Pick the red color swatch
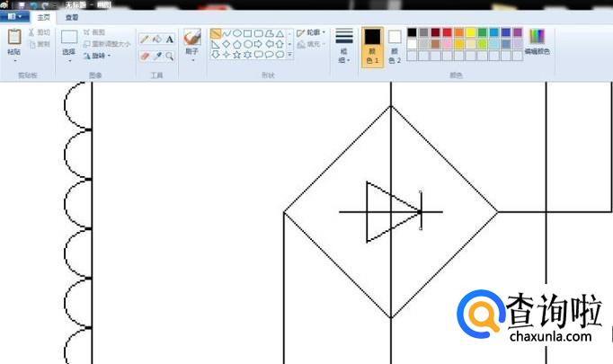Viewport: 613px width, 364px height. point(447,32)
